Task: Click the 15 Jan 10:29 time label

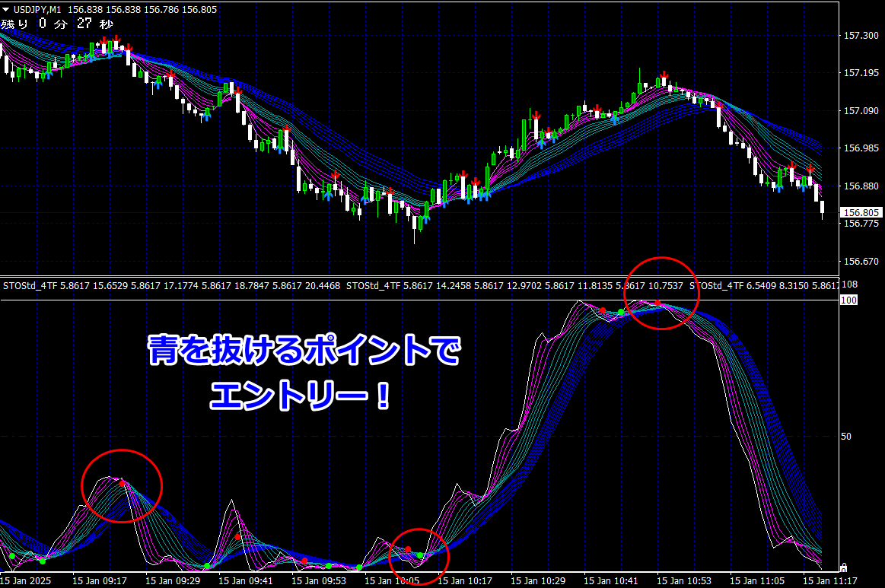Action: 538,580
